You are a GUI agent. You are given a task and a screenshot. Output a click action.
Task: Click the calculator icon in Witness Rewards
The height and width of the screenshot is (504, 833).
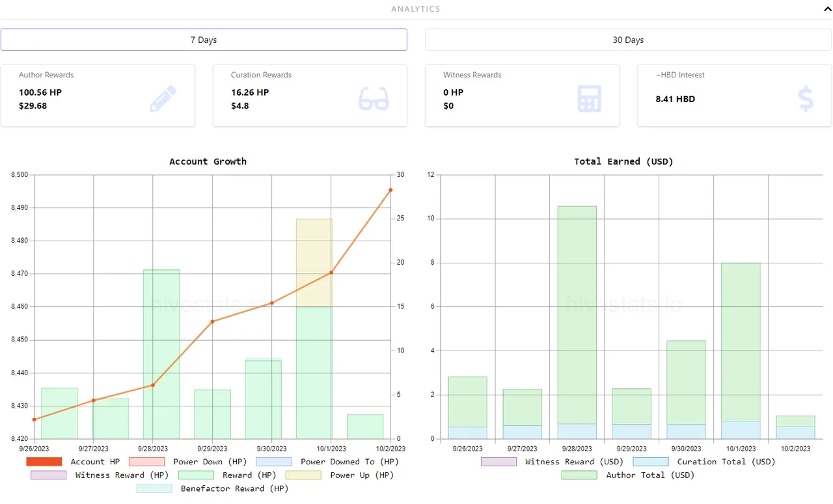pos(589,99)
